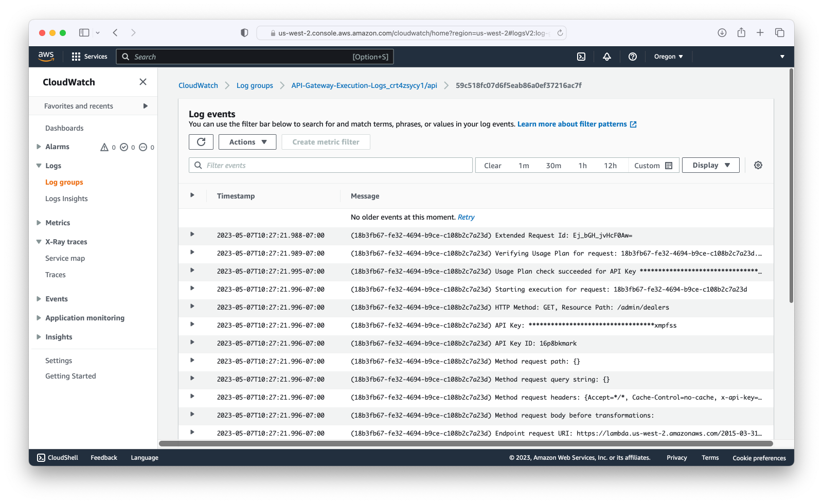The height and width of the screenshot is (504, 823).
Task: Open the Display dropdown
Action: pos(711,165)
